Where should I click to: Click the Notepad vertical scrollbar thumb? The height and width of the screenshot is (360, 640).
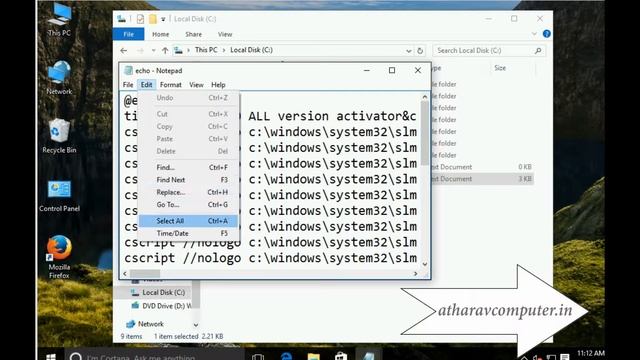(424, 133)
